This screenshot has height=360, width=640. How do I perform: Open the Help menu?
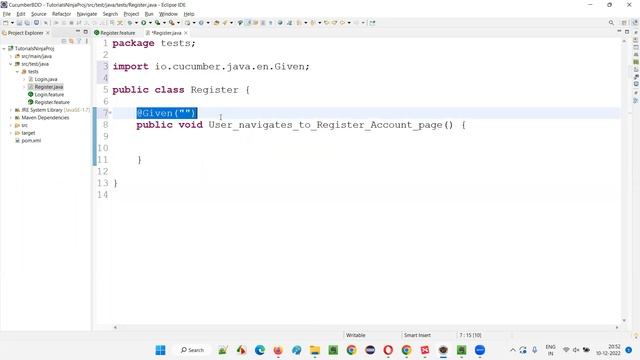click(x=189, y=14)
